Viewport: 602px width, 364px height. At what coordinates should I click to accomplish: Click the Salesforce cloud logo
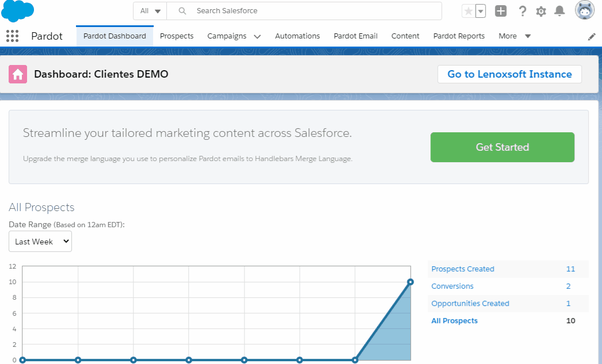18,11
